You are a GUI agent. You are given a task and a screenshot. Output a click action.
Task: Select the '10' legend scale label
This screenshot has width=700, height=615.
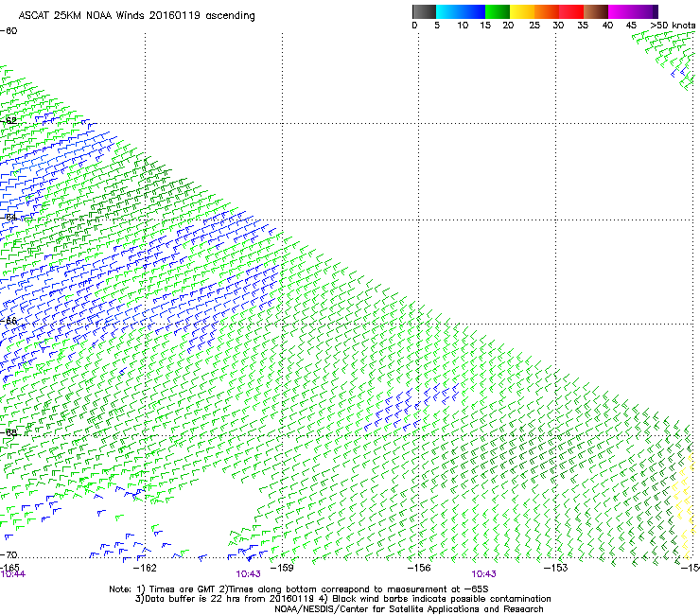coord(463,26)
